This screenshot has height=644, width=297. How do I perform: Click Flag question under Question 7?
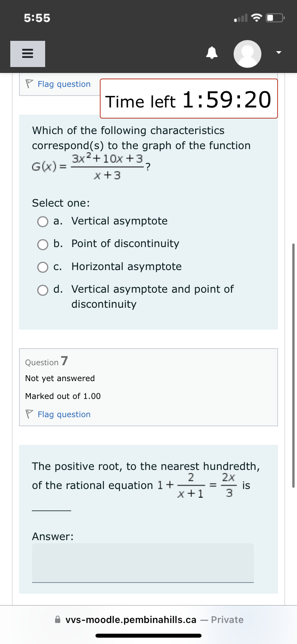(64, 414)
